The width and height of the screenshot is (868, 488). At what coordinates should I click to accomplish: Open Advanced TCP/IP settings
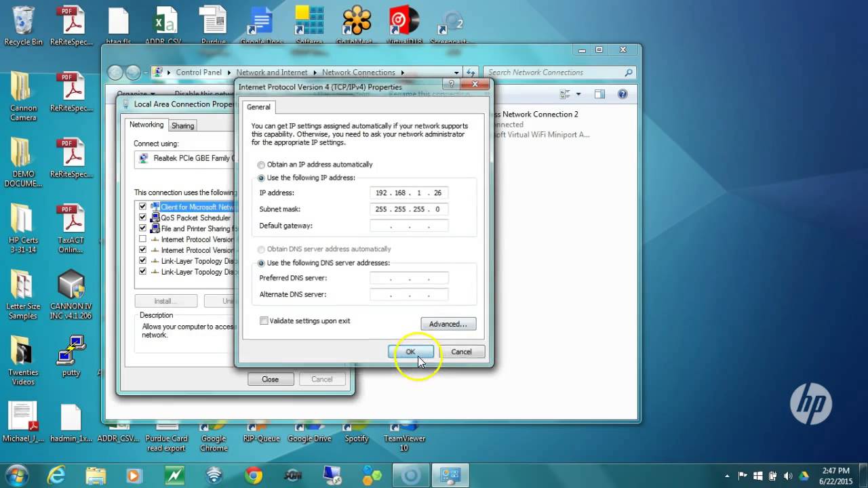448,324
